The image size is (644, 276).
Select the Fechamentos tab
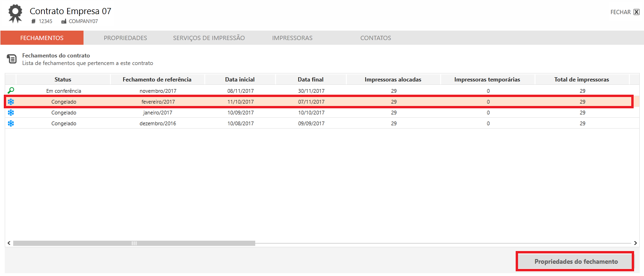pos(42,38)
